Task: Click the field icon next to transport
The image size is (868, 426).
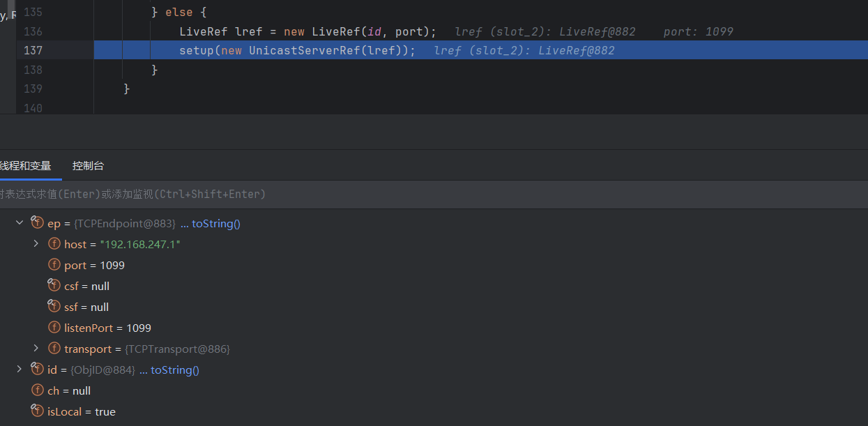Action: point(54,349)
